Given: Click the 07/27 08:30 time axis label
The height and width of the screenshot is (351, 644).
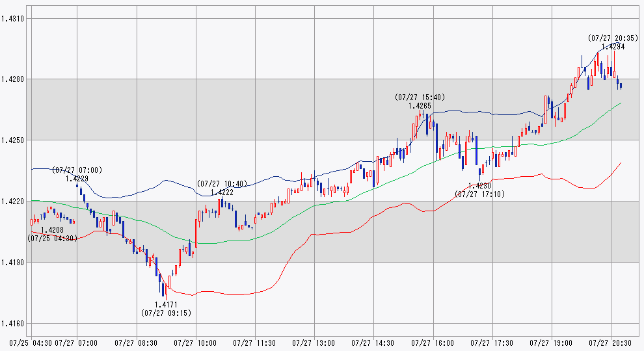Looking at the screenshot, I should 136,343.
